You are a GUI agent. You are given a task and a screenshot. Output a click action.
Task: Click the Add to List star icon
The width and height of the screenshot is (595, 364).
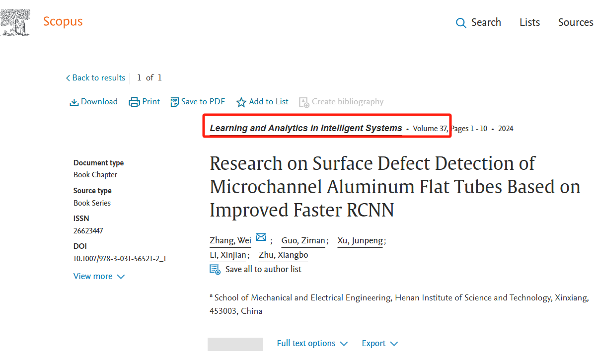pyautogui.click(x=241, y=102)
